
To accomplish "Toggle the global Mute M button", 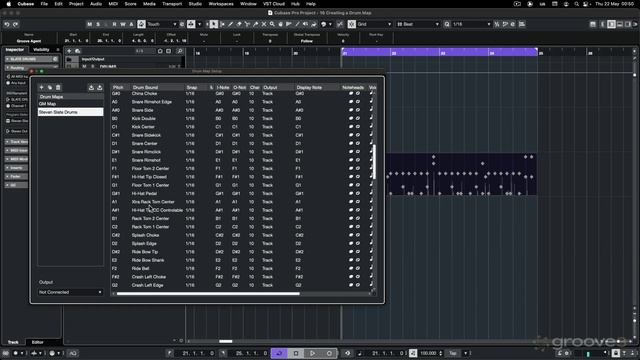I will [89, 24].
